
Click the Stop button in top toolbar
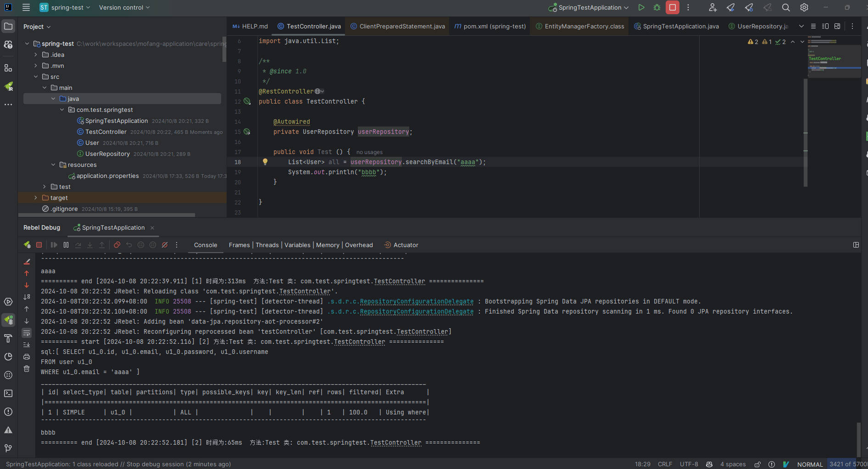(x=672, y=7)
